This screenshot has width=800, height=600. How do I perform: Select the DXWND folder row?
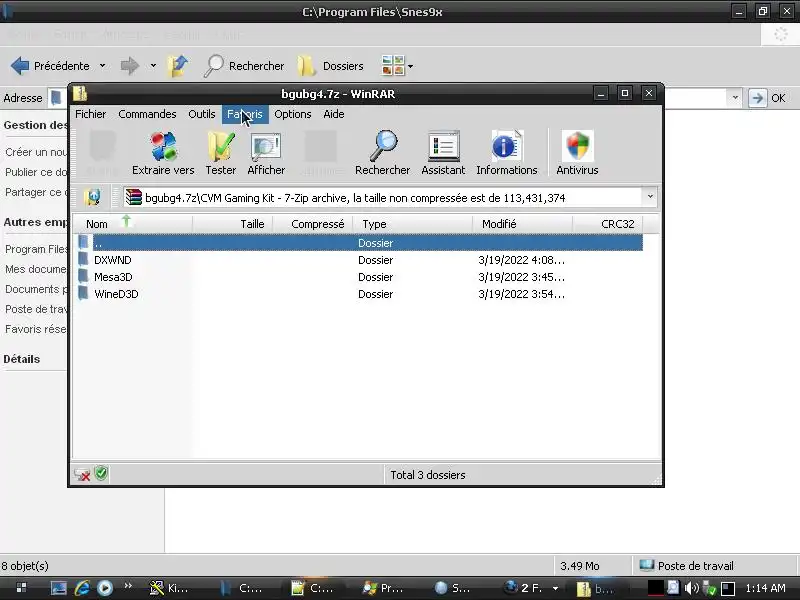tap(358, 260)
